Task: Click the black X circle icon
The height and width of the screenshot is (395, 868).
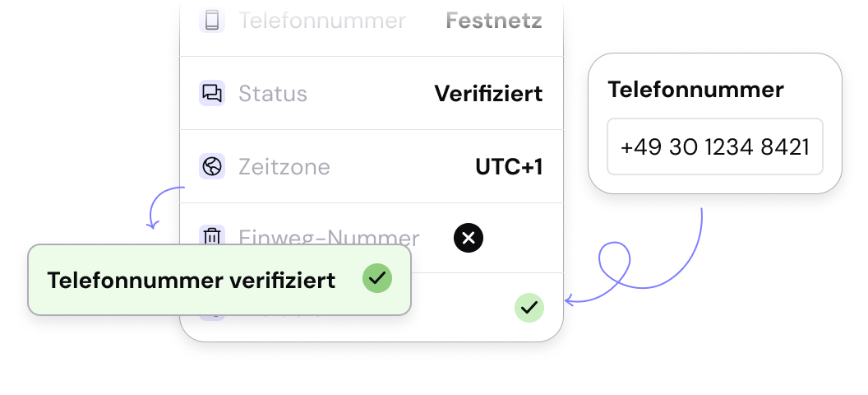Action: coord(469,239)
